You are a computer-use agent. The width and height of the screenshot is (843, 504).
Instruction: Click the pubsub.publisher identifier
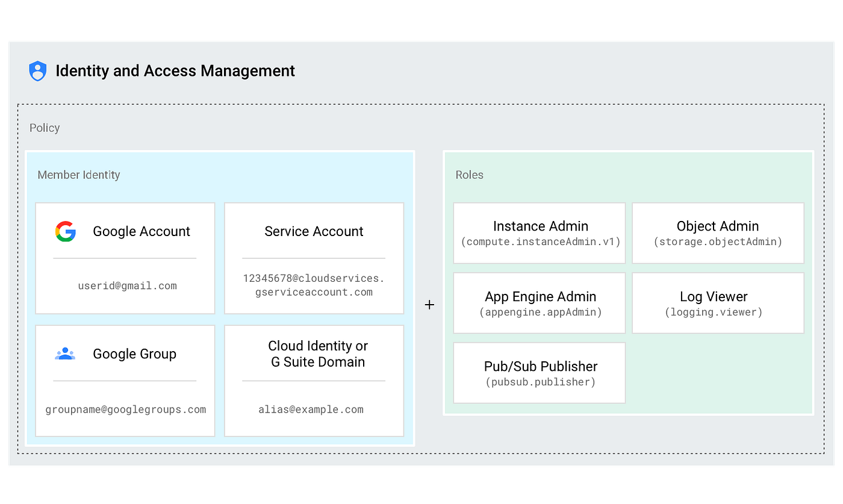coord(541,382)
